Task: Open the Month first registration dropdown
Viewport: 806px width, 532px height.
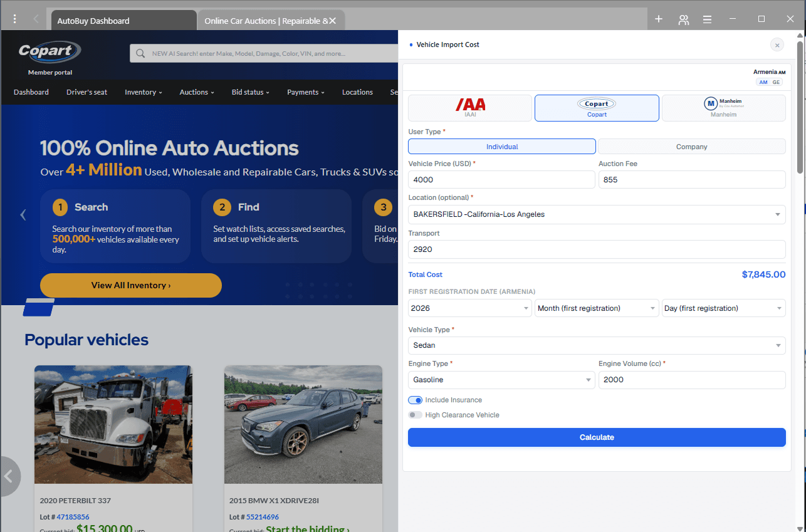Action: [597, 308]
